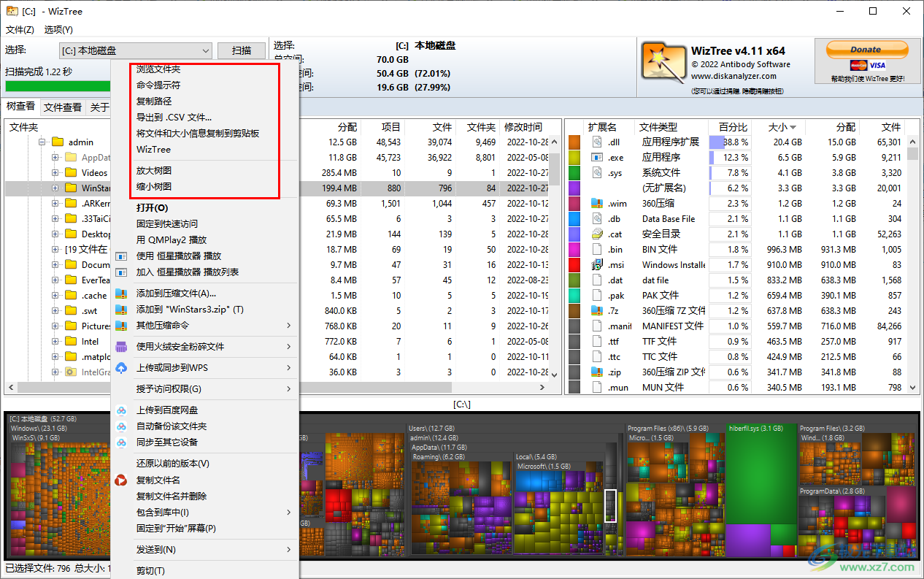
Task: Click the WizTree wand logo image
Action: pos(663,61)
